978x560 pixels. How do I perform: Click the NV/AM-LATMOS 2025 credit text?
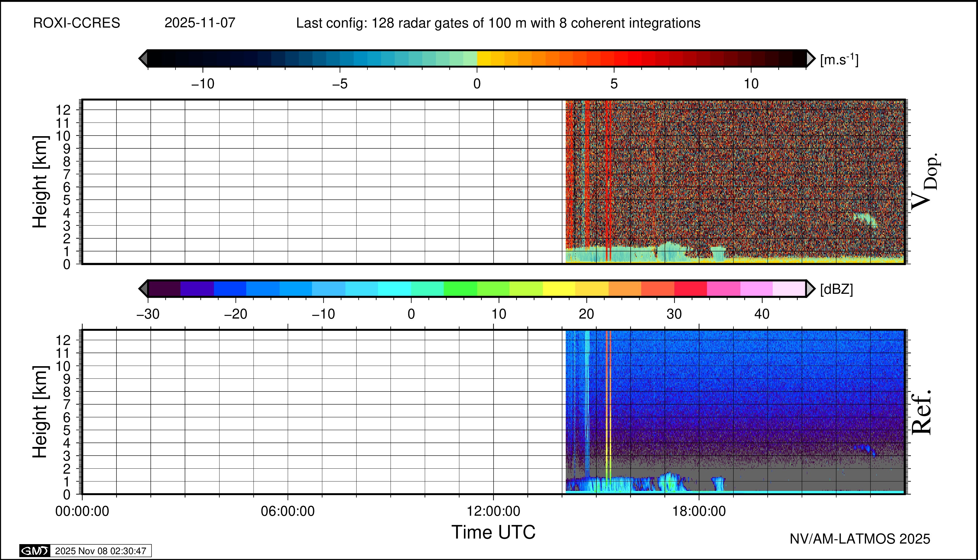[x=860, y=539]
